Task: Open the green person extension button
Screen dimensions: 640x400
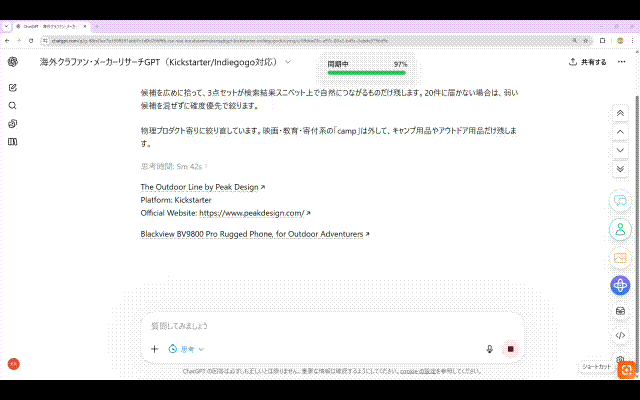Action: pyautogui.click(x=620, y=229)
